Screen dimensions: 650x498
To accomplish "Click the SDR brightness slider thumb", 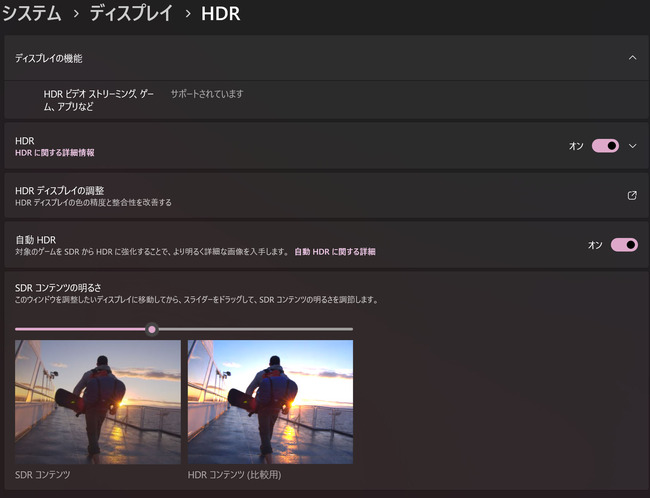I will pyautogui.click(x=152, y=329).
